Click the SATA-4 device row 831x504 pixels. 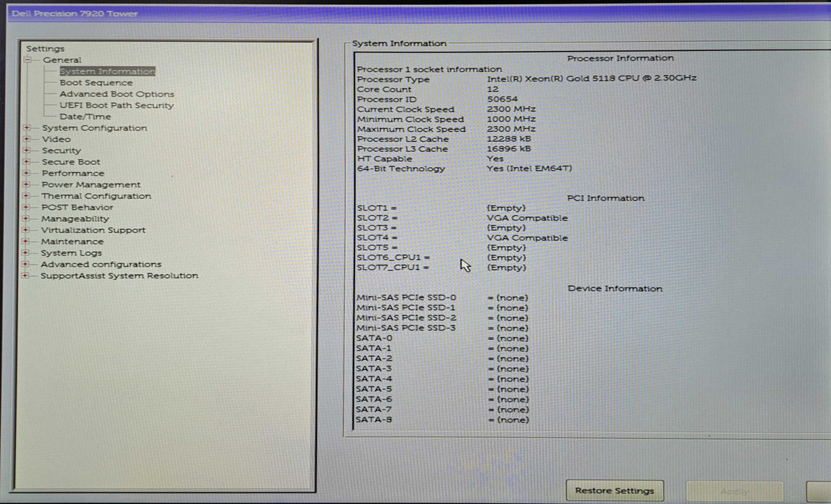442,379
